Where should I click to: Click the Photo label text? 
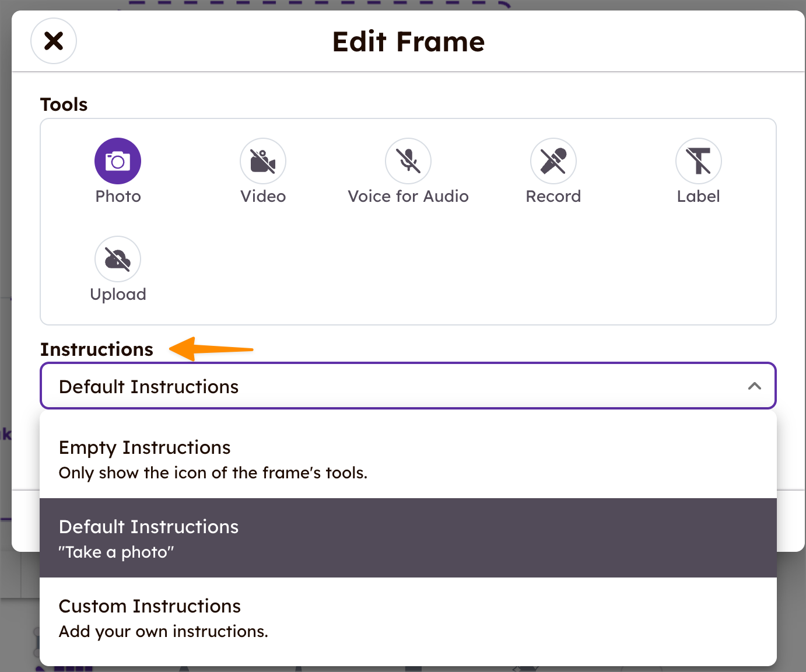pyautogui.click(x=118, y=197)
